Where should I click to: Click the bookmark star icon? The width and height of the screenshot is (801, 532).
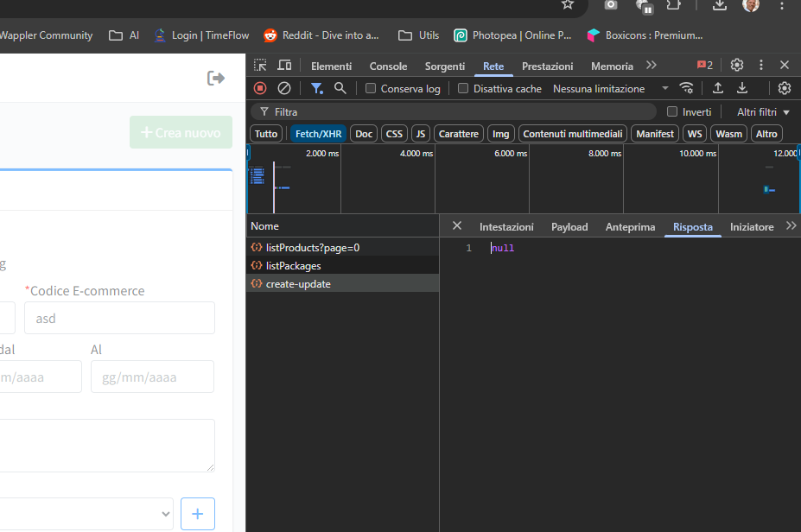[x=568, y=4]
